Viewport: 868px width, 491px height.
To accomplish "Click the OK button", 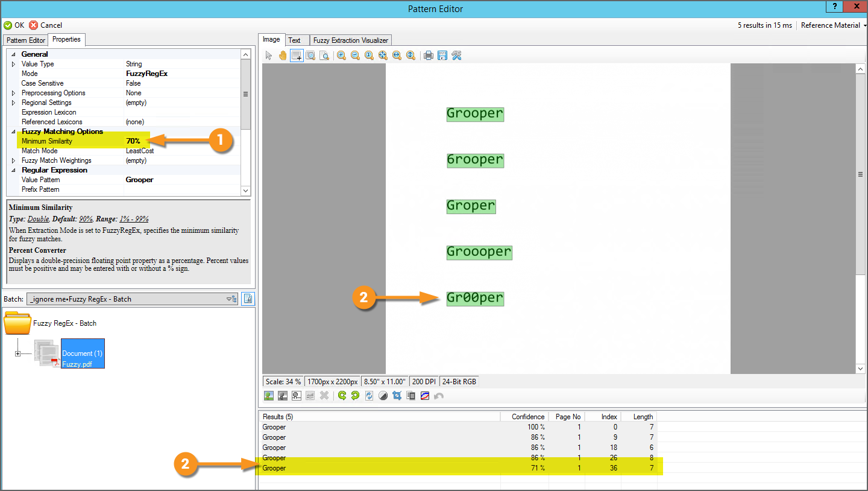I will point(14,25).
